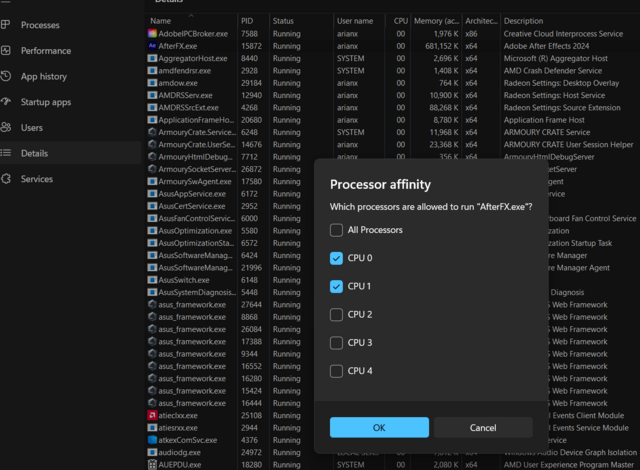Click the atiecbxx.exe red process icon
Viewport: 640px width, 470px height.
pyautogui.click(x=151, y=415)
